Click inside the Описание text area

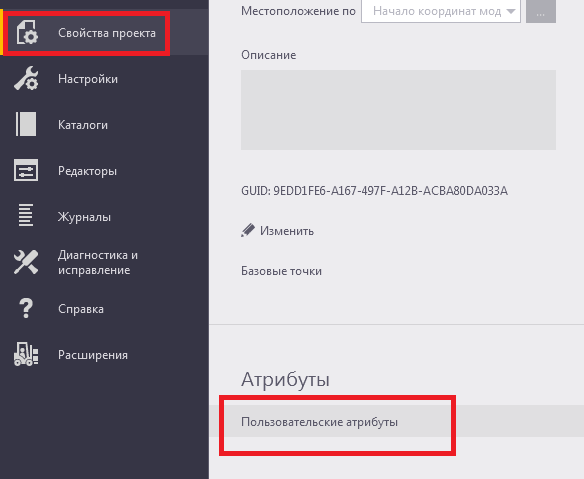point(398,110)
